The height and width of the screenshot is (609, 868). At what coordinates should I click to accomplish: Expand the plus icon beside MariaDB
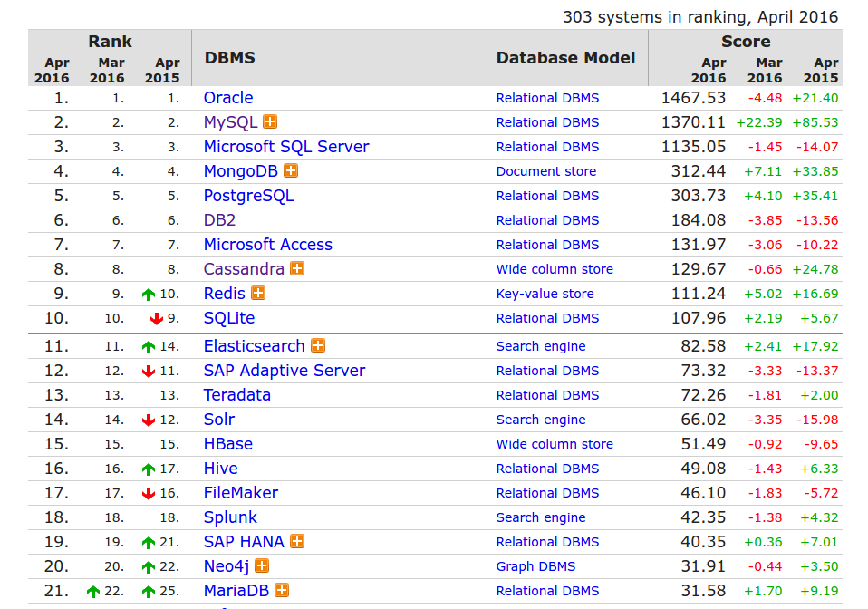tap(282, 590)
